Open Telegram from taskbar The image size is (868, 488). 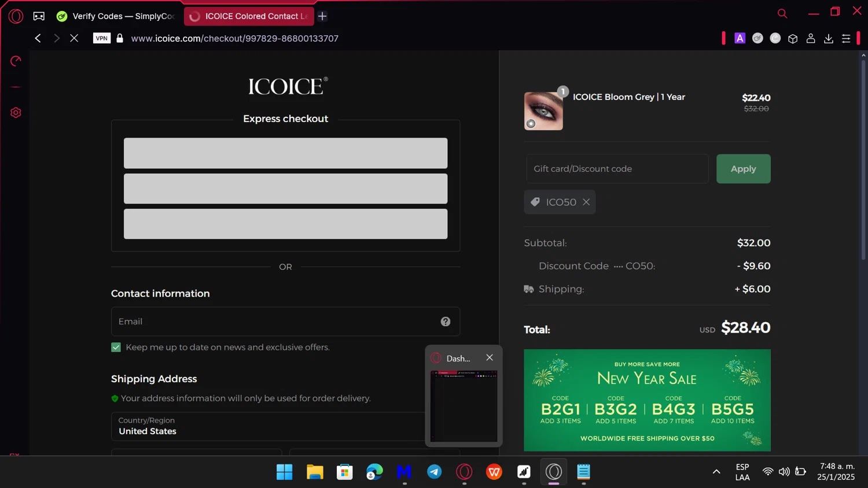435,472
